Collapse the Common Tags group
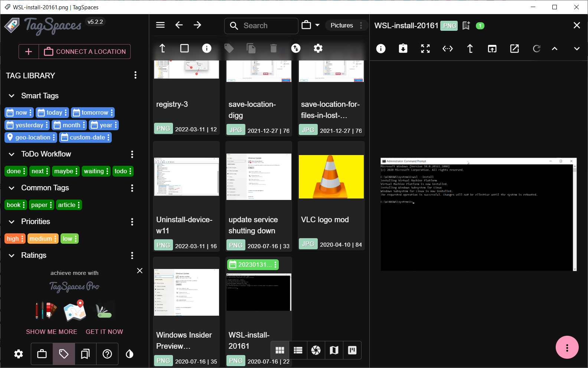 (x=12, y=188)
